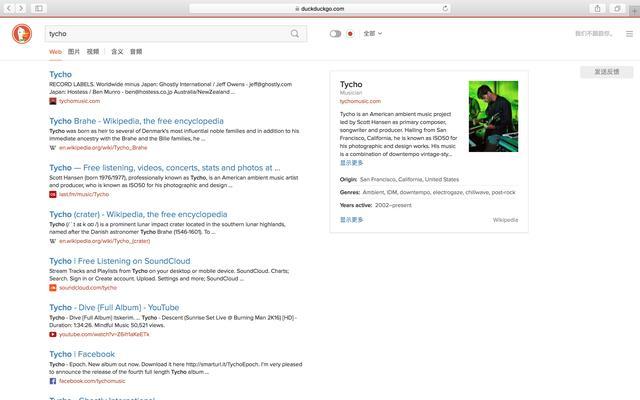Click the Tycho musician photo

[493, 116]
